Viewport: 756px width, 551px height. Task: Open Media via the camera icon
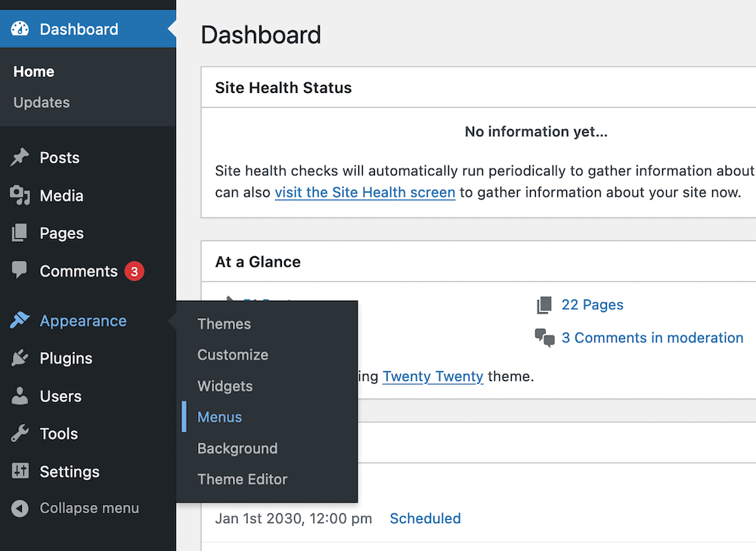[18, 196]
